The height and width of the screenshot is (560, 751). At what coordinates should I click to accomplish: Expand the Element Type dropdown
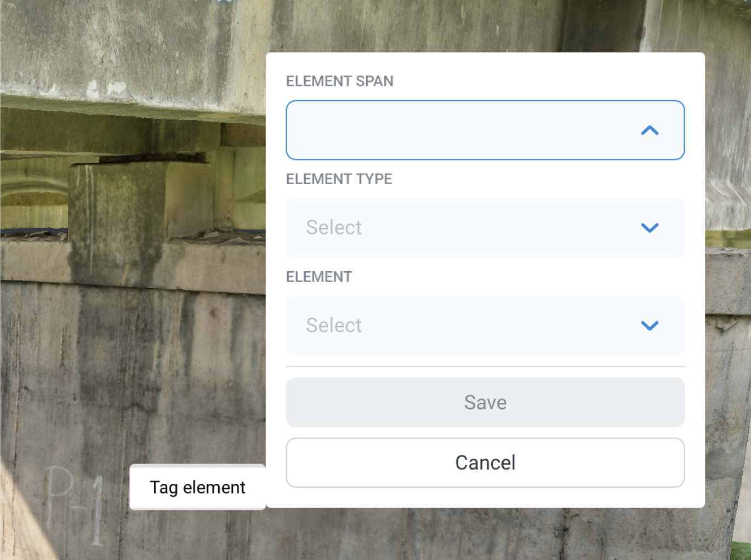click(x=485, y=228)
